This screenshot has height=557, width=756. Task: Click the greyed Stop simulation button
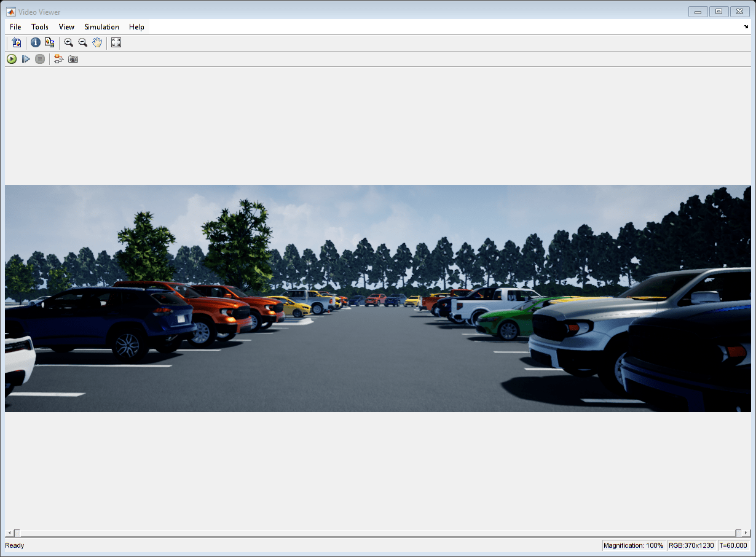[x=40, y=59]
